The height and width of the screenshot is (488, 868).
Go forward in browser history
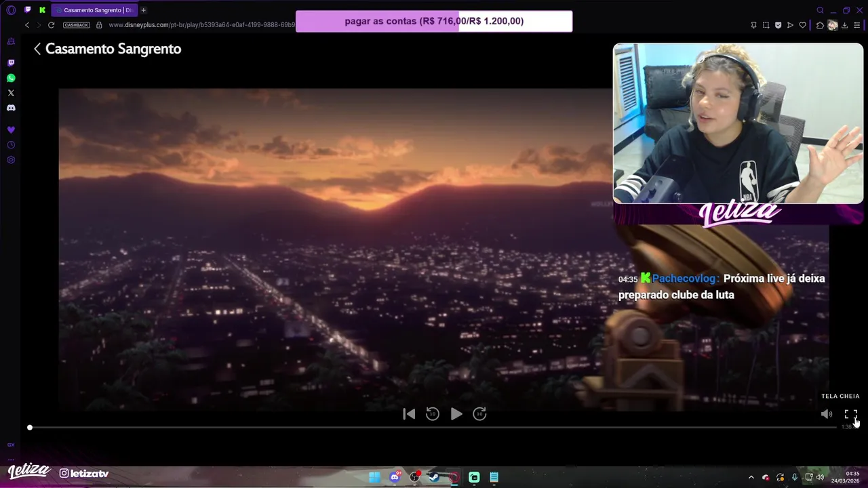coord(39,25)
